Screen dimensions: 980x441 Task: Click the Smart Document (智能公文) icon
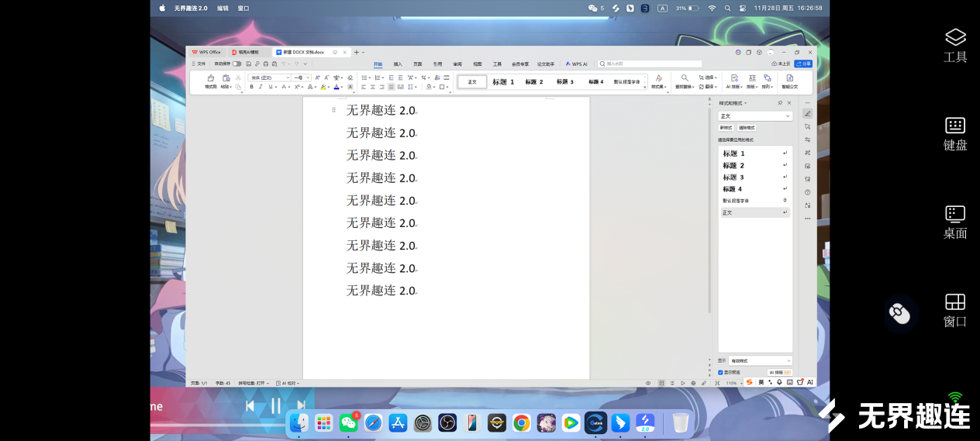click(x=789, y=81)
